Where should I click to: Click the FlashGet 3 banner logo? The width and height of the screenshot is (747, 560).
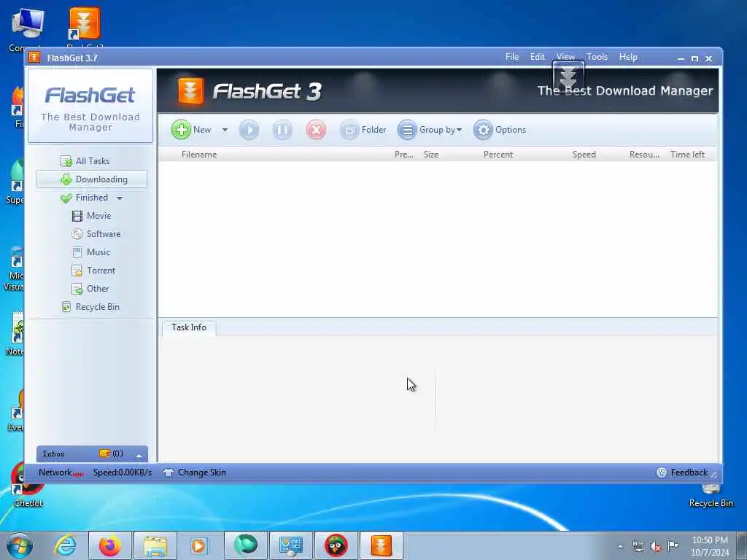249,91
